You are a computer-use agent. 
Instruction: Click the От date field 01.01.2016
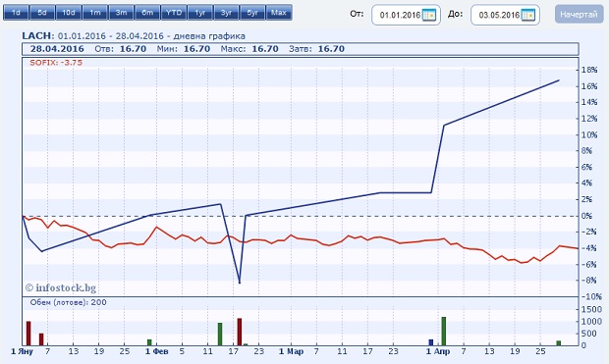407,15
